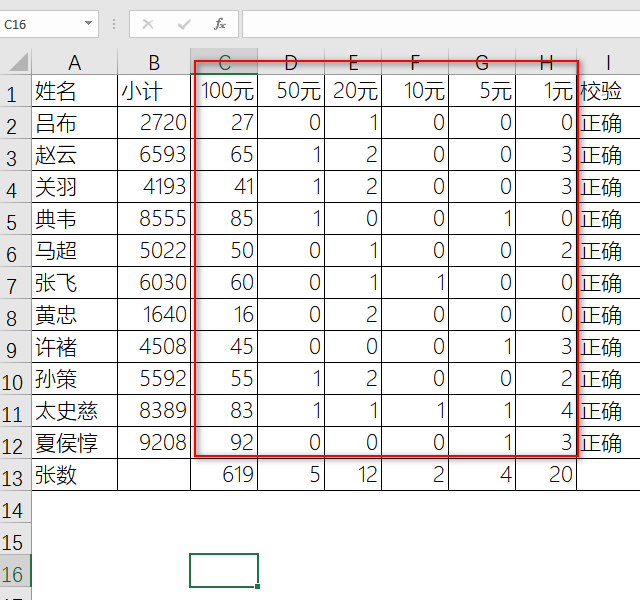Viewport: 640px width, 600px height.
Task: Select row 16 header
Action: click(16, 571)
